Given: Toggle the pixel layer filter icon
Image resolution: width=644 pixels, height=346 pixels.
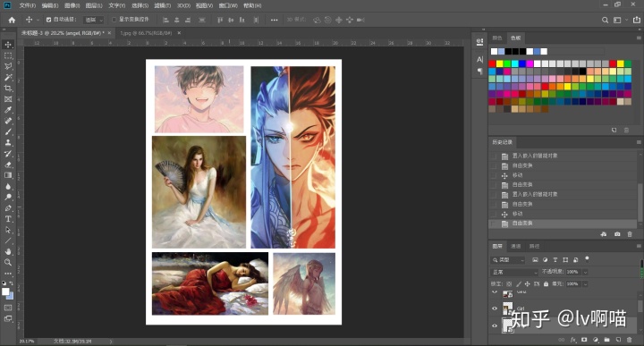Looking at the screenshot, I should point(535,260).
